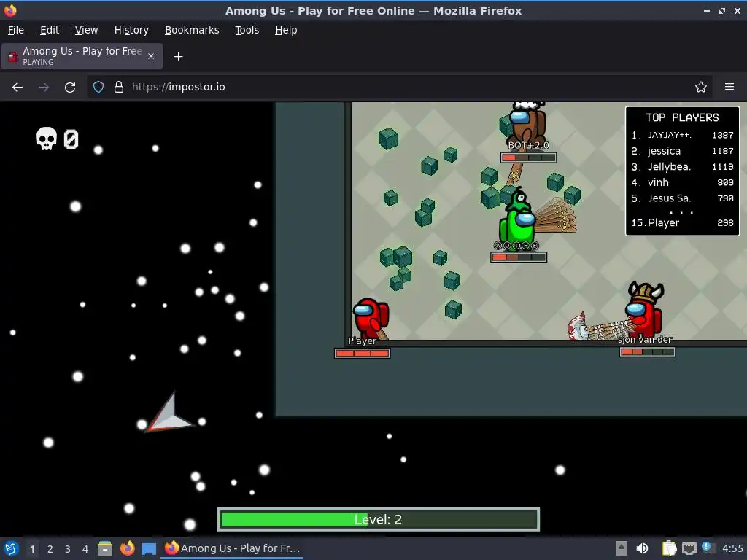Click the white arrow spaceship cursor
747x560 pixels.
tap(169, 414)
